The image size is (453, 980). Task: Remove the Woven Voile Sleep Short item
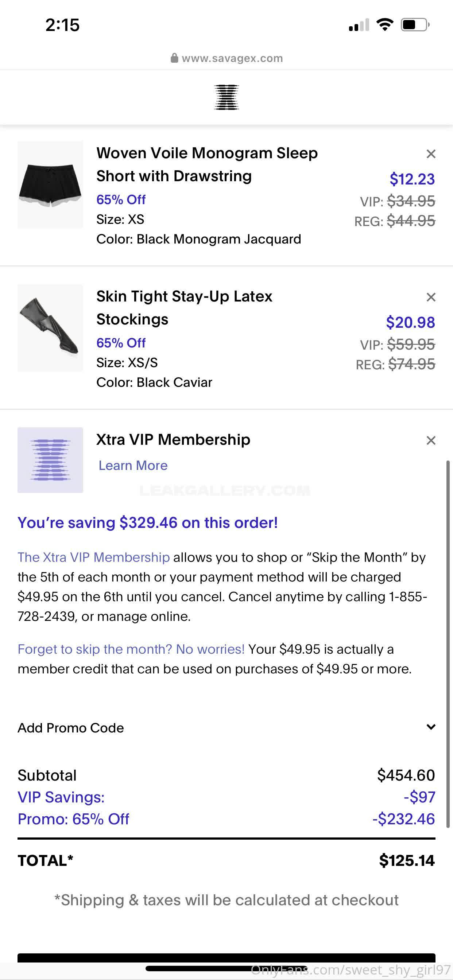click(x=430, y=154)
